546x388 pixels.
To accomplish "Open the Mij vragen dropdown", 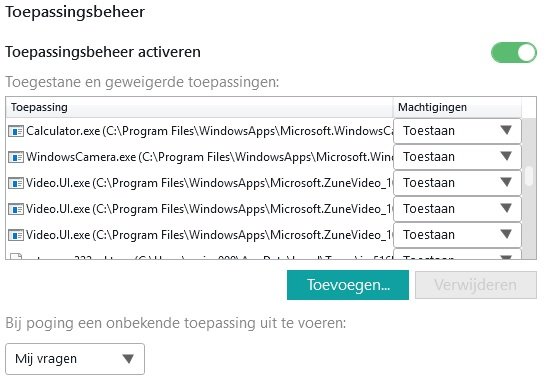I will [75, 359].
